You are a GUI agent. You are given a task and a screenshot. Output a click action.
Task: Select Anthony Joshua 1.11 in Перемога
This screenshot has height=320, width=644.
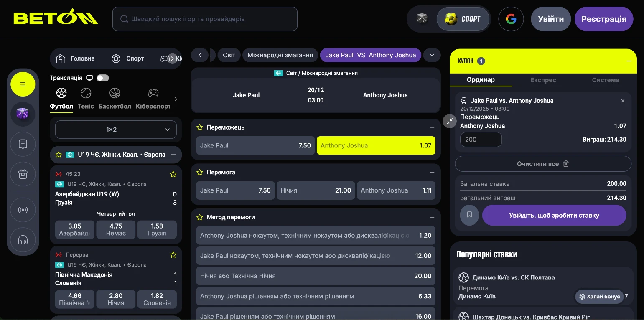[x=396, y=190]
